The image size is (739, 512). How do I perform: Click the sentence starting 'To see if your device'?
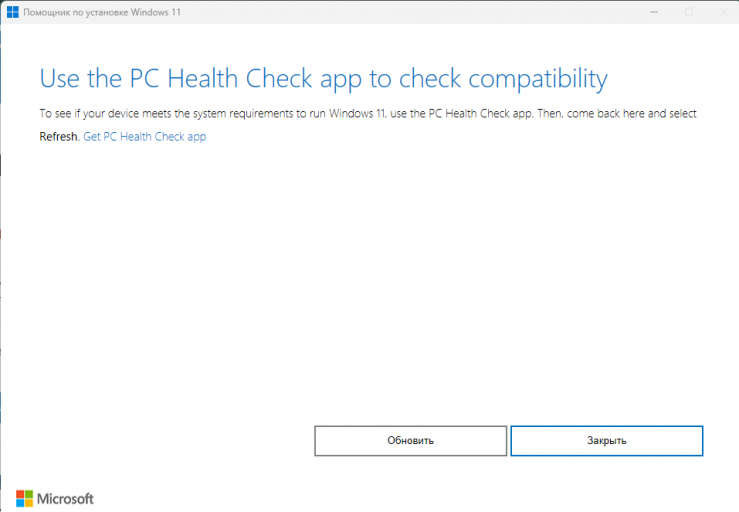pos(368,114)
